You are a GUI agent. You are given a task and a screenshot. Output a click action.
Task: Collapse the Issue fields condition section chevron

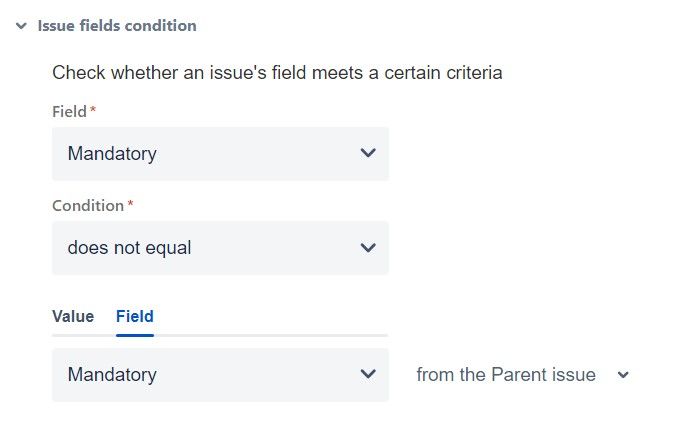click(x=21, y=26)
